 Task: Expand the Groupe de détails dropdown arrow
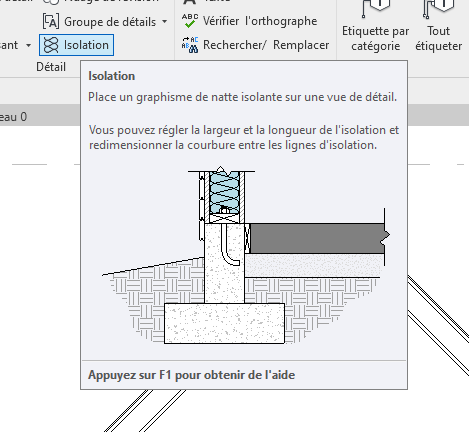coord(165,22)
